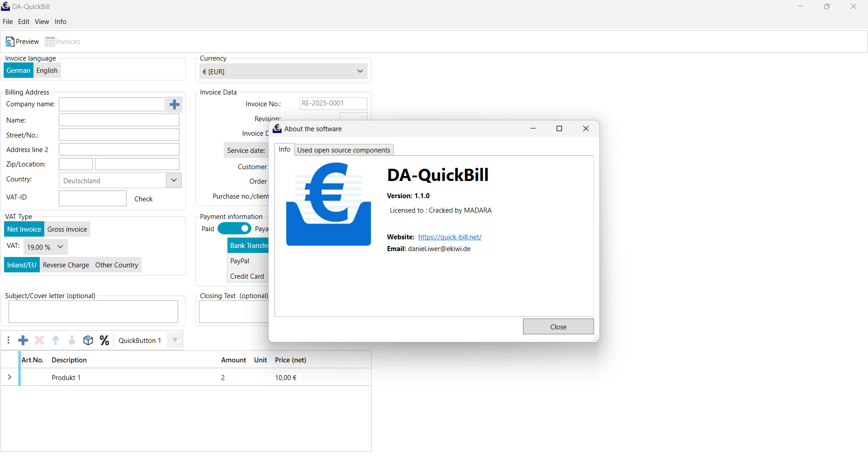Expand the Produkt 1 row chevron
The height and width of the screenshot is (466, 868).
tap(9, 377)
